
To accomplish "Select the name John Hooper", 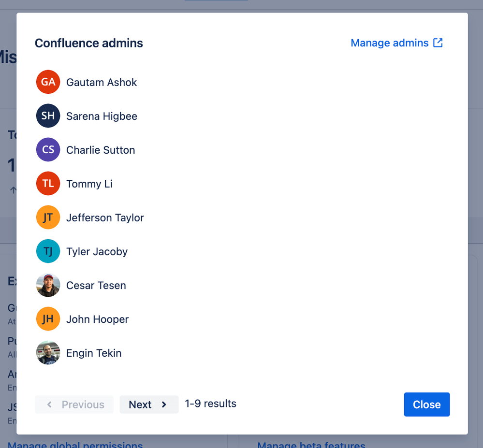I will [x=97, y=319].
